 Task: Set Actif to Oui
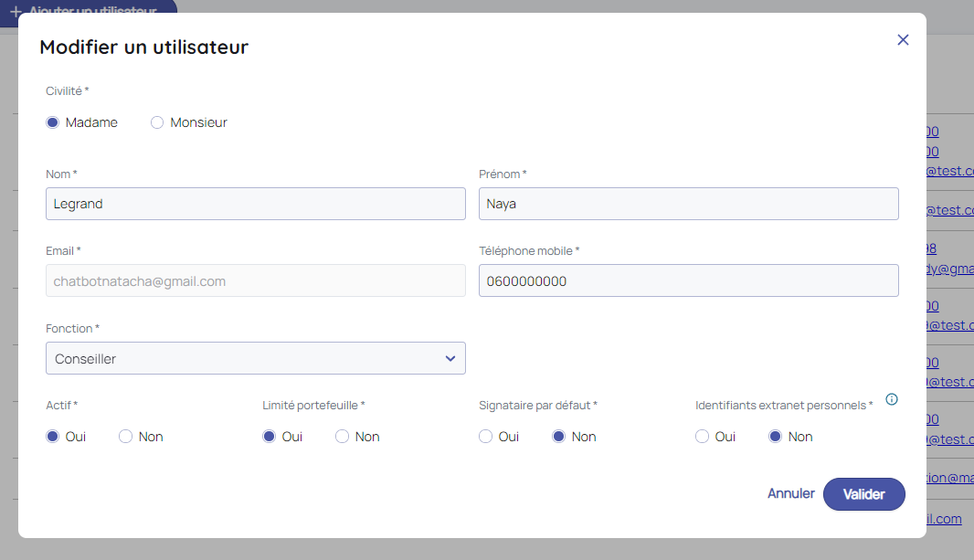pyautogui.click(x=53, y=437)
